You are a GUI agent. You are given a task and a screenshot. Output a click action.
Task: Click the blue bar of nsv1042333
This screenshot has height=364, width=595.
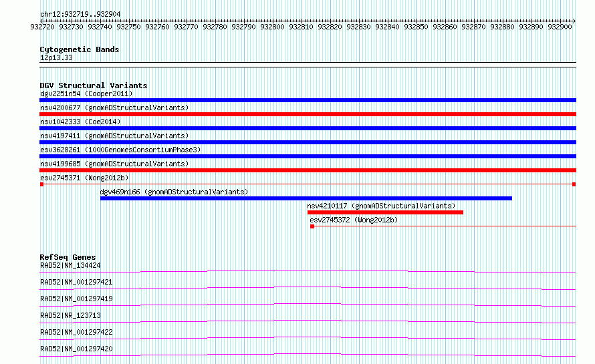308,128
